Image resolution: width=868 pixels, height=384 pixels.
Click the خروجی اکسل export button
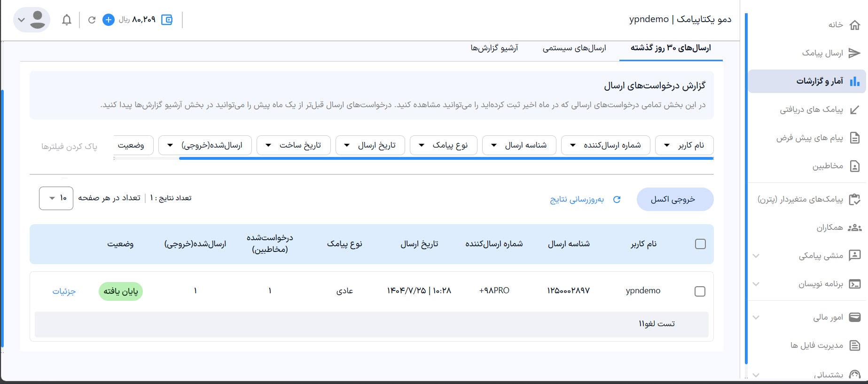(675, 199)
